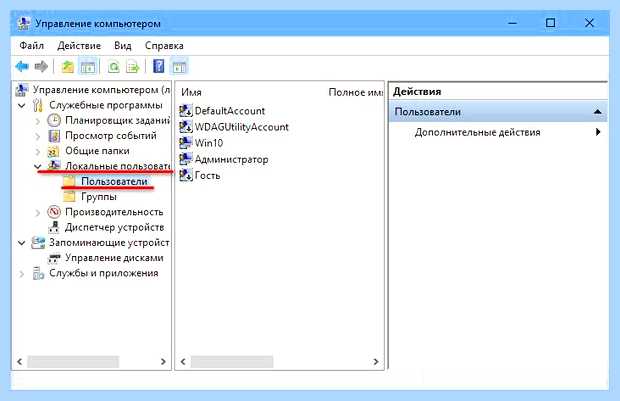Expand the Просмотр событий node
The image size is (620, 401).
coord(38,136)
